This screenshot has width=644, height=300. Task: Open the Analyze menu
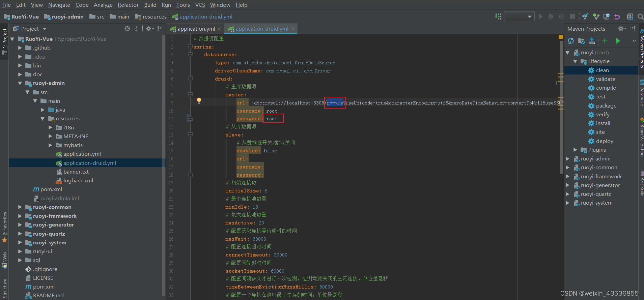(103, 5)
